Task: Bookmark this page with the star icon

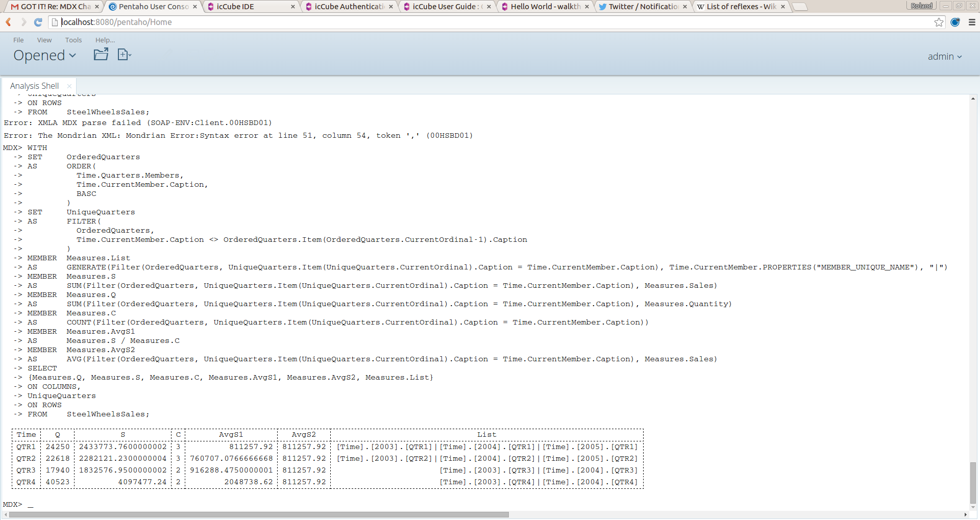Action: 939,22
